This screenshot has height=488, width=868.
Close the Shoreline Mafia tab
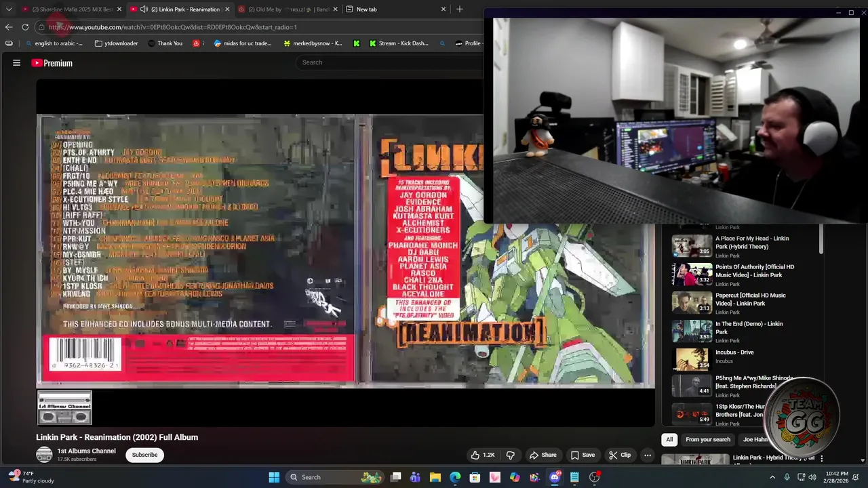click(119, 9)
